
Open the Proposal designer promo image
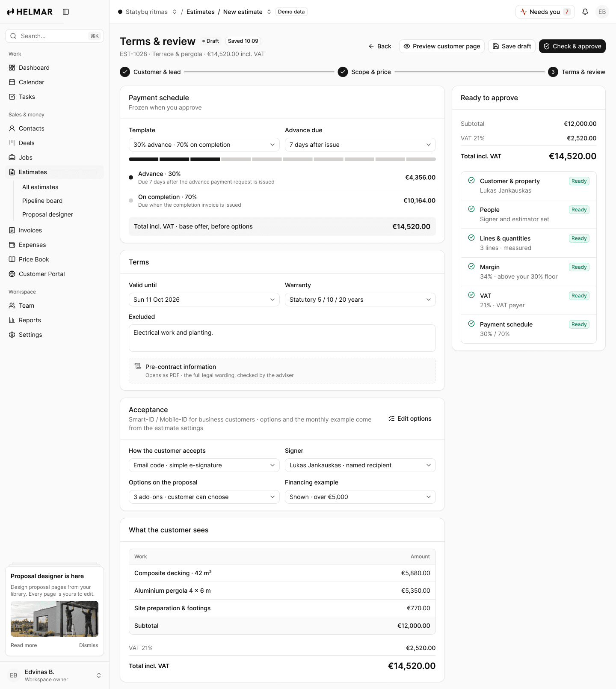55,619
